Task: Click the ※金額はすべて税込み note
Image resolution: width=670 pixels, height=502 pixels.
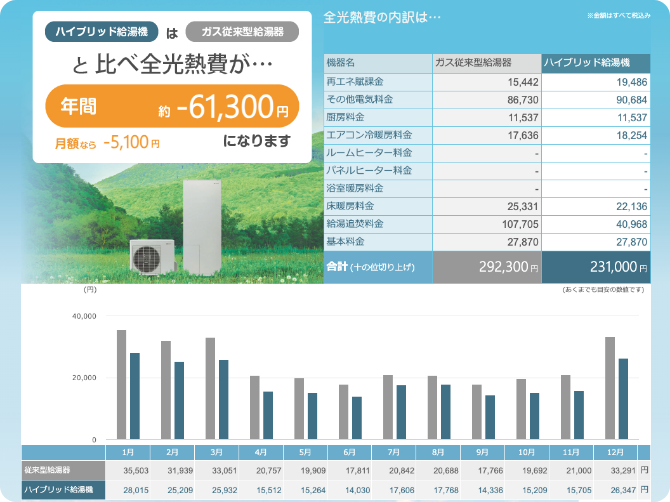Action: click(619, 15)
